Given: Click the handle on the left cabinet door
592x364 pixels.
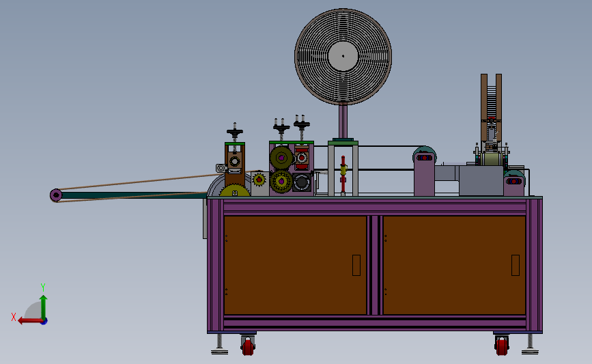Looking at the screenshot, I should [x=356, y=265].
